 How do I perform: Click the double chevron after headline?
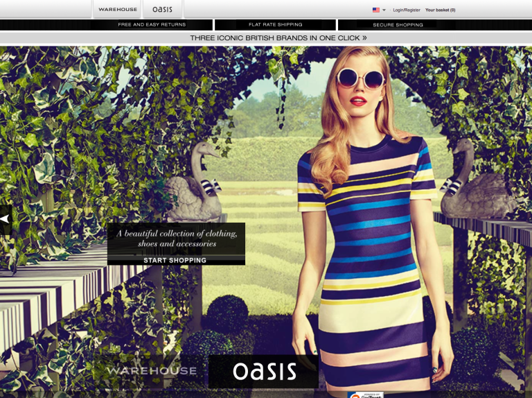tap(364, 38)
